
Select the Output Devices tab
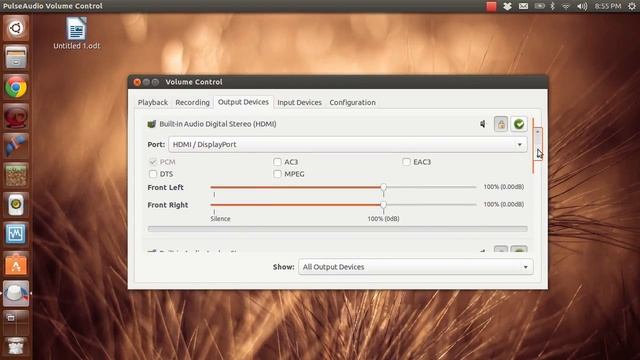pos(243,102)
